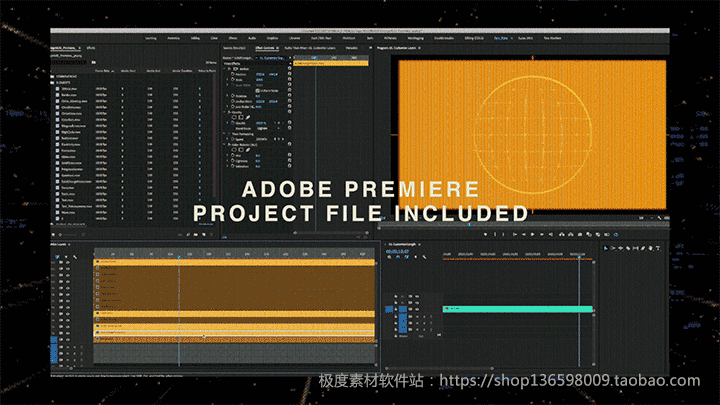Viewport: 720px width, 405px height.
Task: Add a marker in Program monitor transport
Action: click(x=485, y=235)
